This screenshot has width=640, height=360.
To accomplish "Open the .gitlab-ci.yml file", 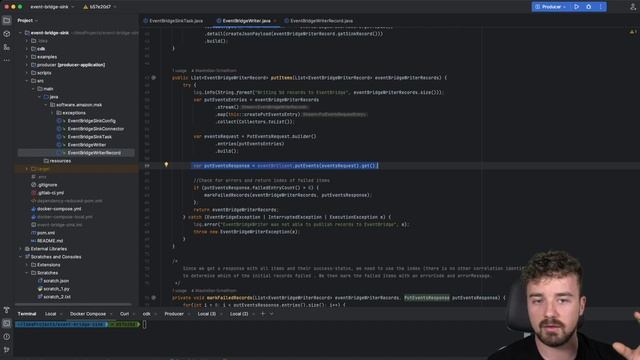I will click(x=51, y=193).
